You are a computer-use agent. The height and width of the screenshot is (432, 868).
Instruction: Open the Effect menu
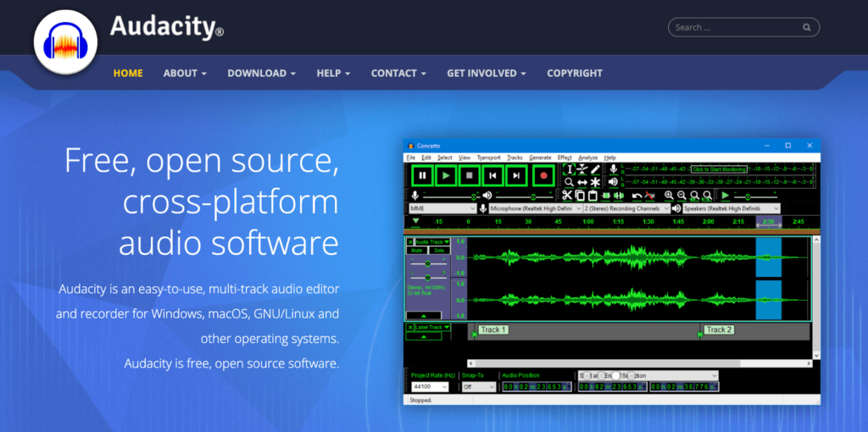tap(565, 158)
